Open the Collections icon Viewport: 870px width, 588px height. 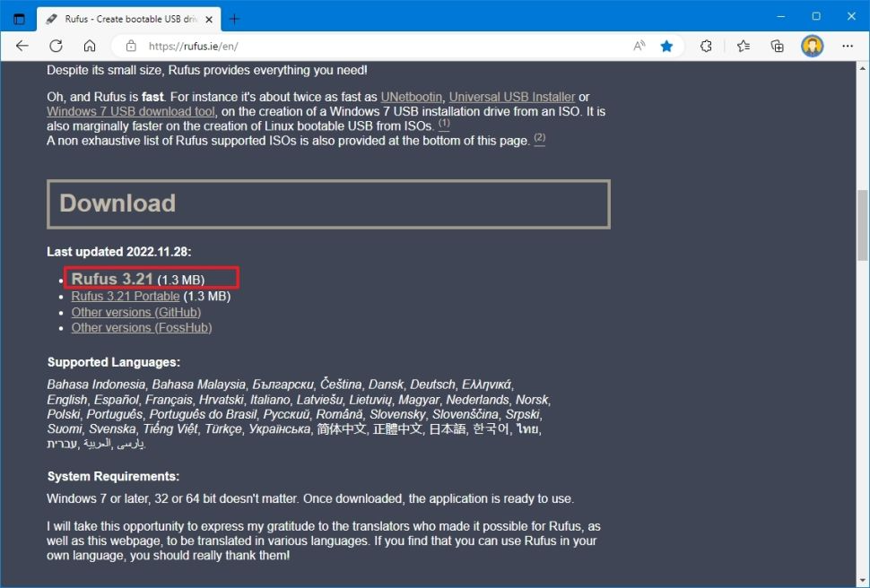coord(778,46)
